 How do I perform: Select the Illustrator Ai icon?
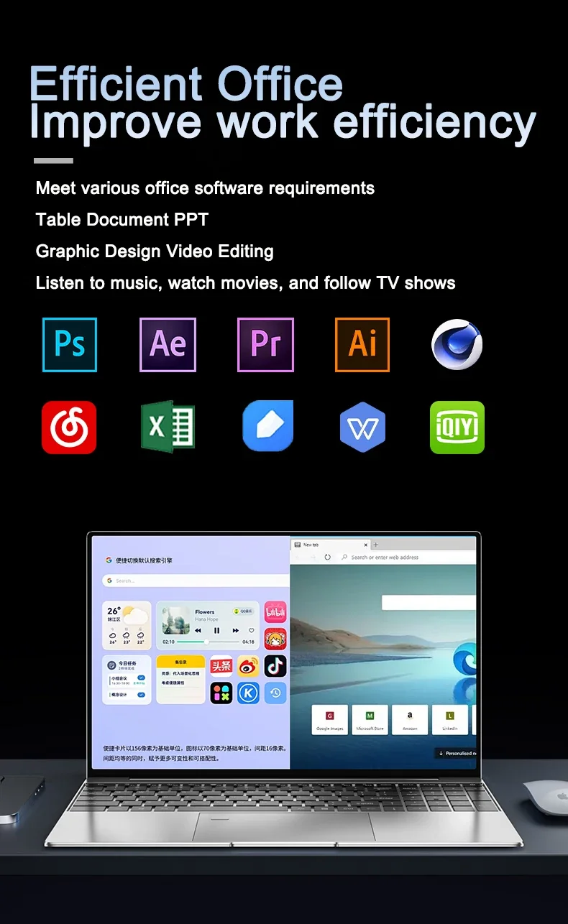pos(362,345)
